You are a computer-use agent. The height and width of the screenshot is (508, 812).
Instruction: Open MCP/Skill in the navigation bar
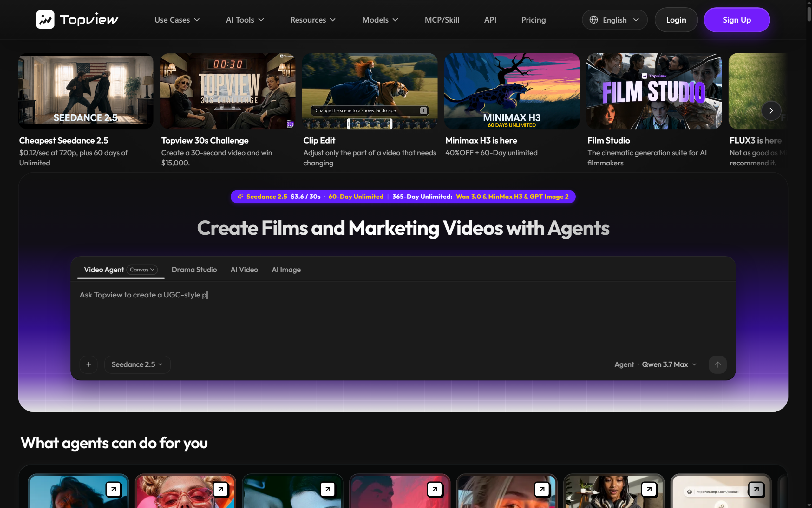click(442, 20)
